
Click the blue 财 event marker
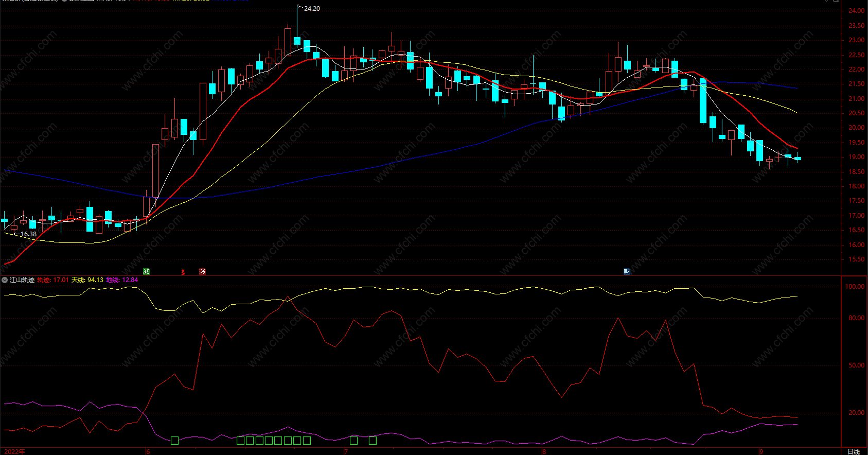(627, 271)
